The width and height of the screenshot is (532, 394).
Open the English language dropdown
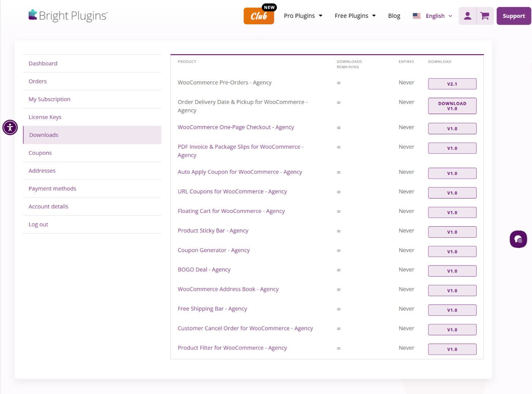coord(435,16)
